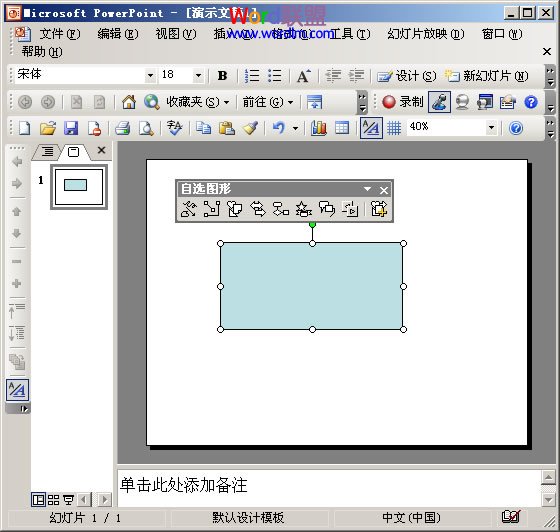Open the Flowchart autoshape category

[x=281, y=209]
